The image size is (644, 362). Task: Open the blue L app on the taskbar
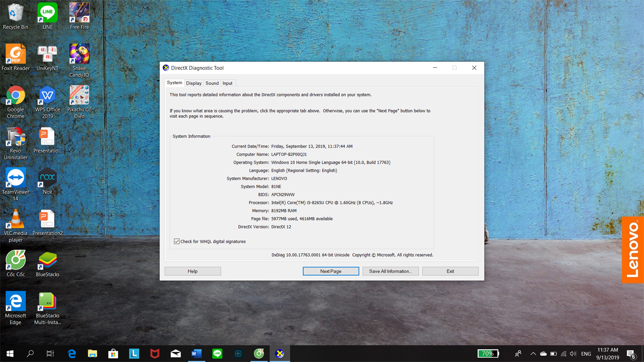pos(134,354)
